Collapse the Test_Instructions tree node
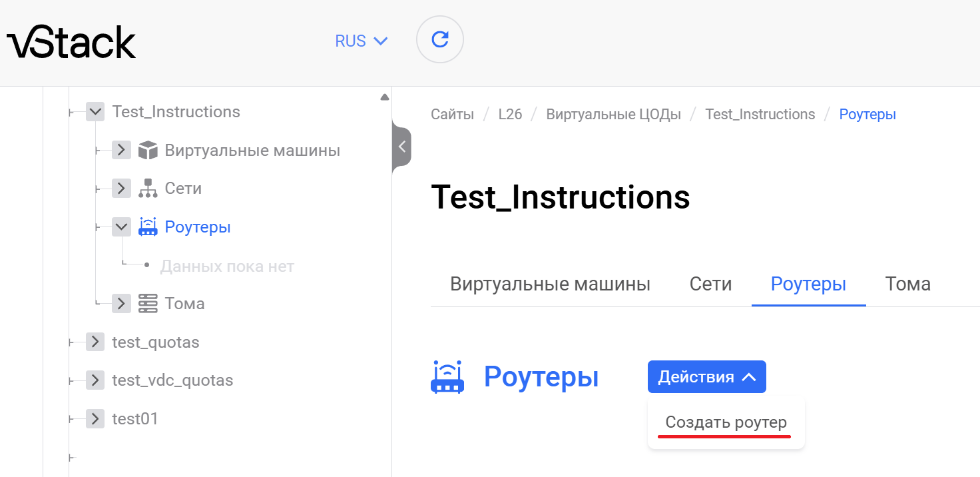 [x=95, y=112]
